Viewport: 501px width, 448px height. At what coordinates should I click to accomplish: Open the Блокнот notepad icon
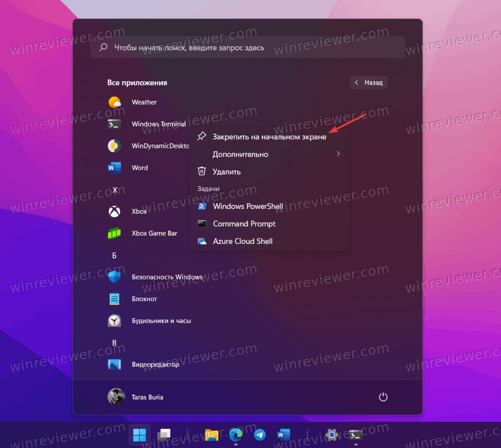pos(114,299)
